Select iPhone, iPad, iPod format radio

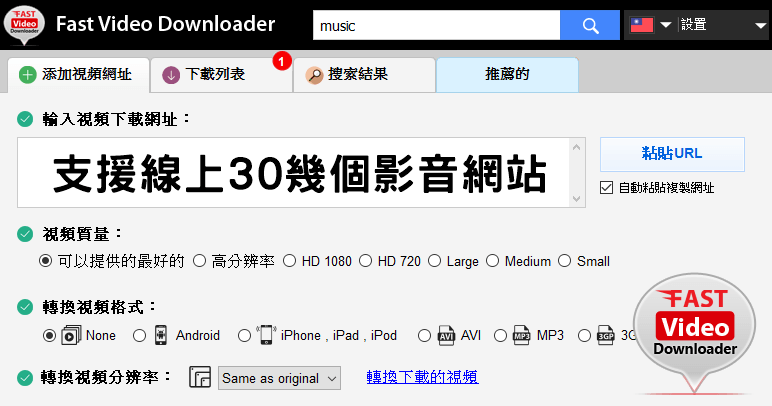click(244, 336)
